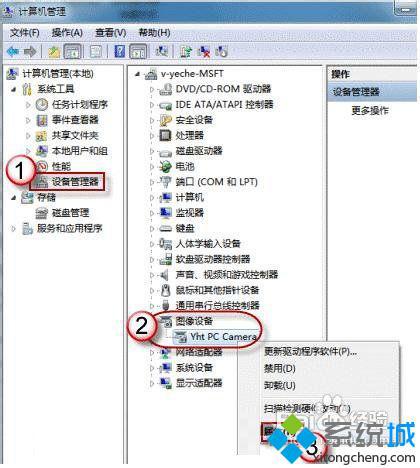This screenshot has width=420, height=468.
Task: Open the 磁盘管理 node
Action: pyautogui.click(x=70, y=213)
